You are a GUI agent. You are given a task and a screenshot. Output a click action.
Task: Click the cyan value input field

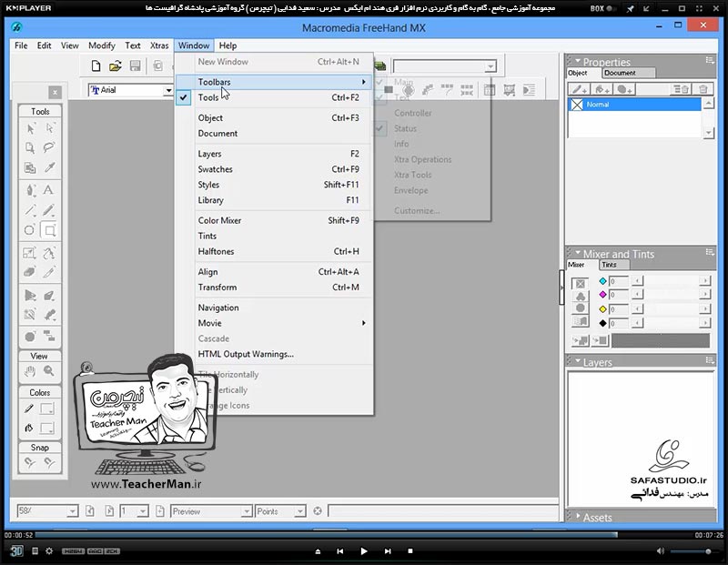(x=619, y=281)
